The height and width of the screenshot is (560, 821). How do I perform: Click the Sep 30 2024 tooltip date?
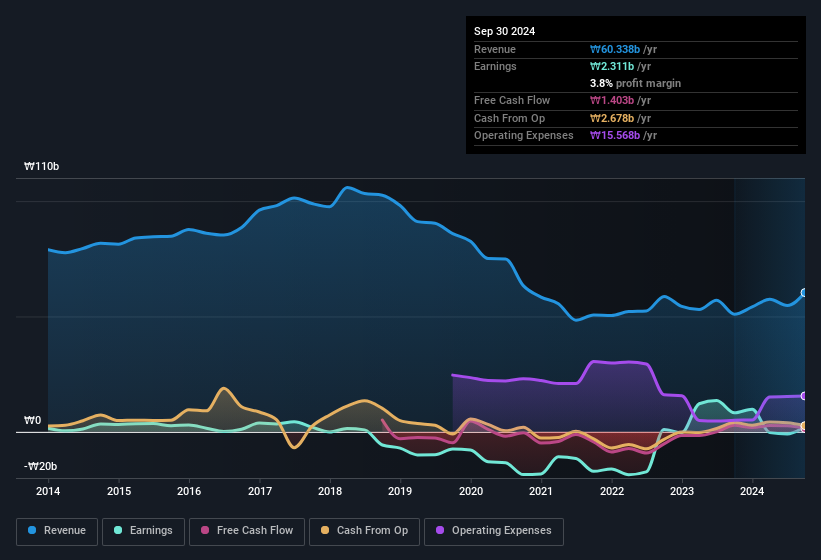tap(504, 31)
